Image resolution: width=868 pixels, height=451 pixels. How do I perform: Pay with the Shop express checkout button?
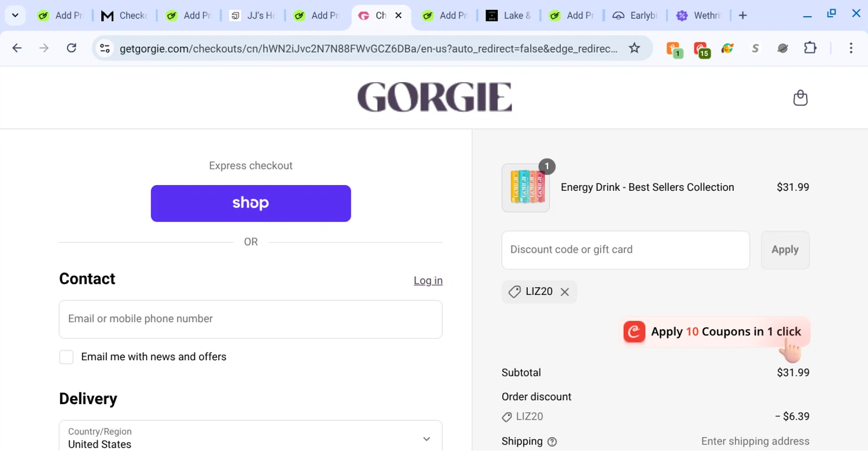click(x=251, y=203)
